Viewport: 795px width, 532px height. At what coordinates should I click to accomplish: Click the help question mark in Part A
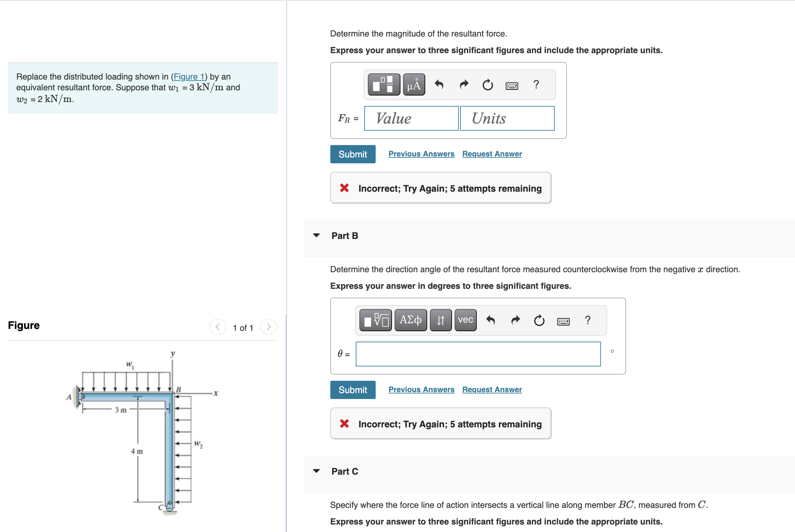tap(536, 85)
